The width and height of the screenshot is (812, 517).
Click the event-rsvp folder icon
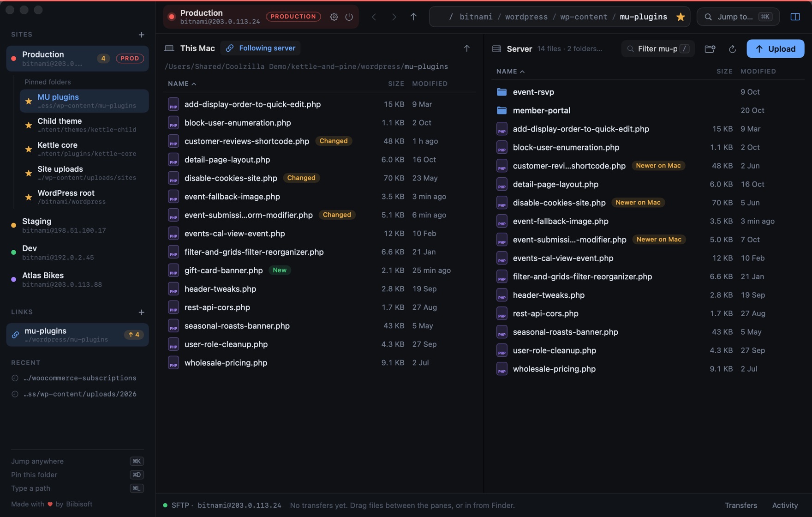pyautogui.click(x=502, y=92)
